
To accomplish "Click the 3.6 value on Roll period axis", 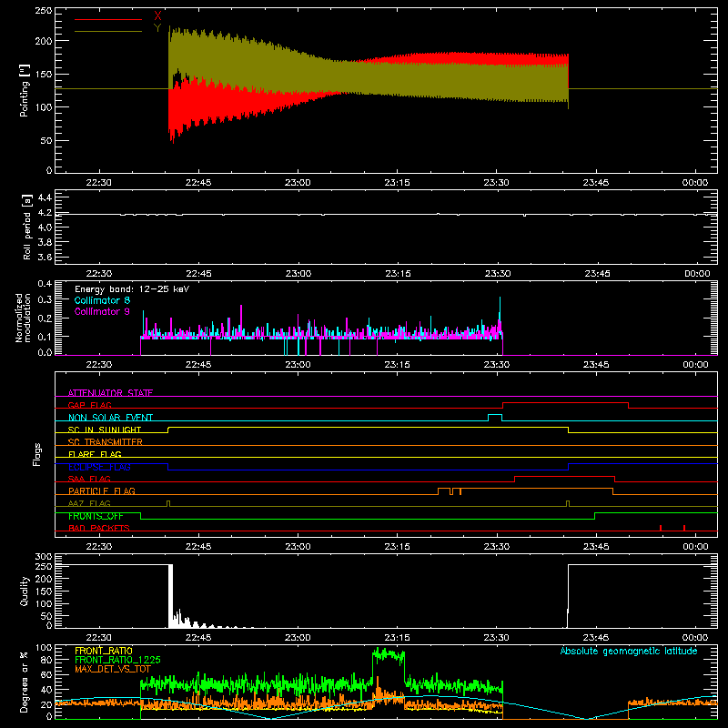I will 45,257.
